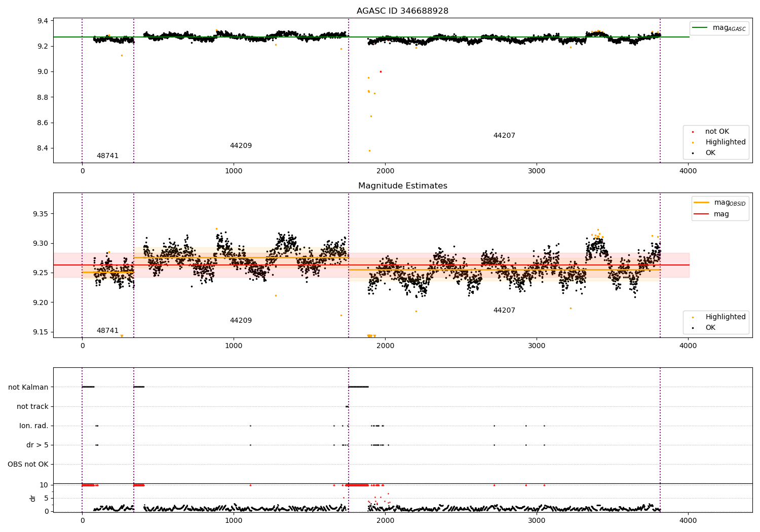
Task: Click the not-Kalman marker cluster after x=1760
Action: [359, 387]
